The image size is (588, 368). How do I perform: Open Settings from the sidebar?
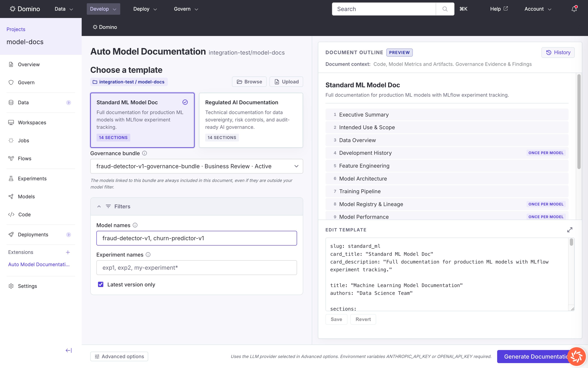tap(27, 286)
